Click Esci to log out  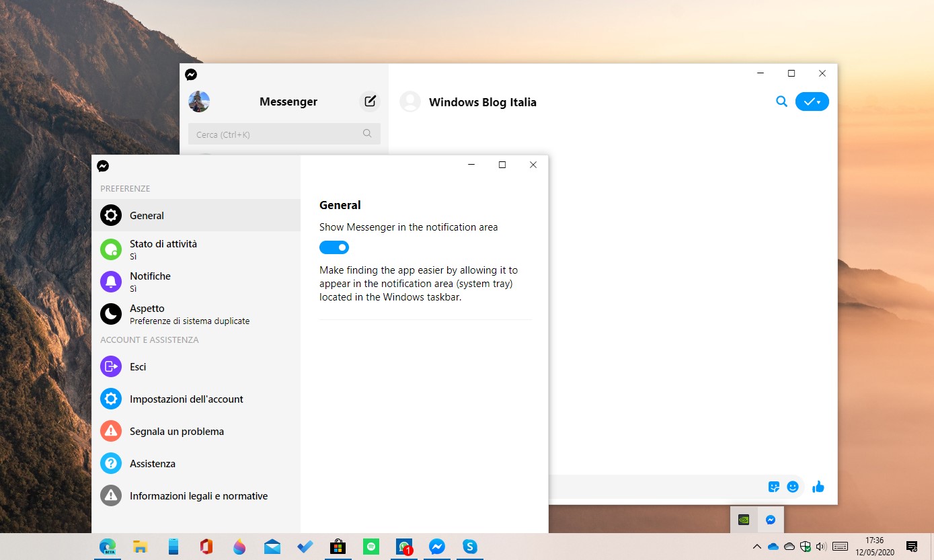[x=196, y=366]
